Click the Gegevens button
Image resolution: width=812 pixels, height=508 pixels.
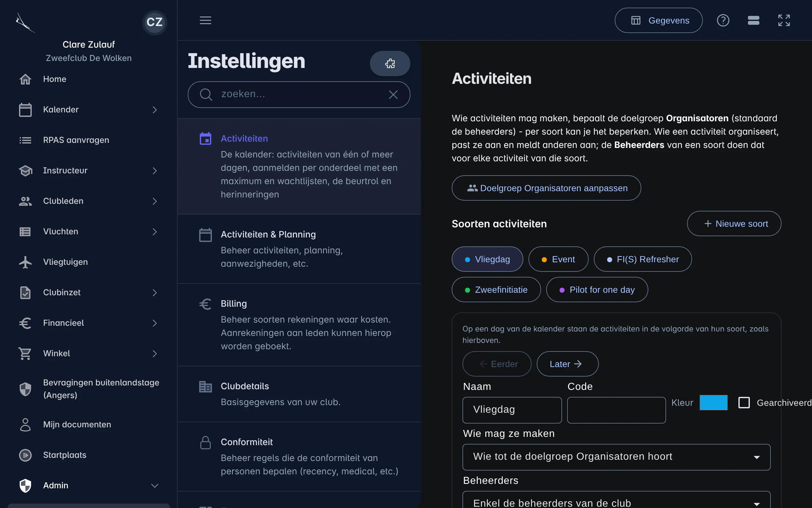tap(658, 21)
